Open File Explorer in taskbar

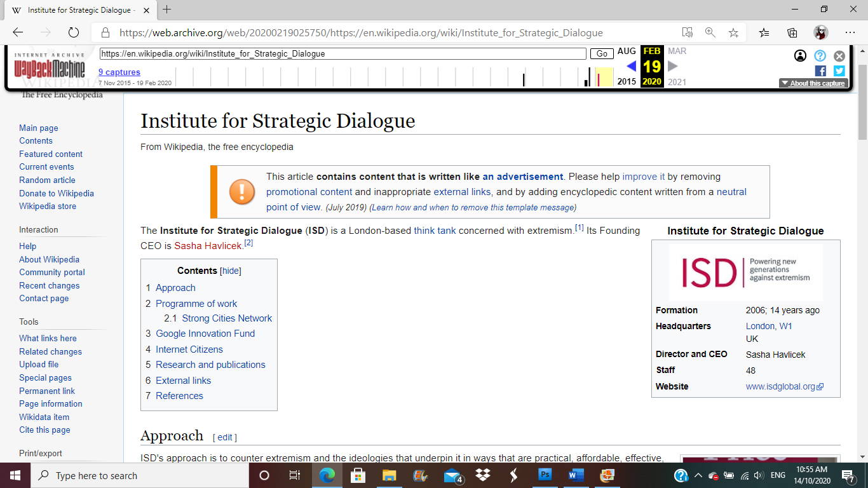click(x=389, y=475)
